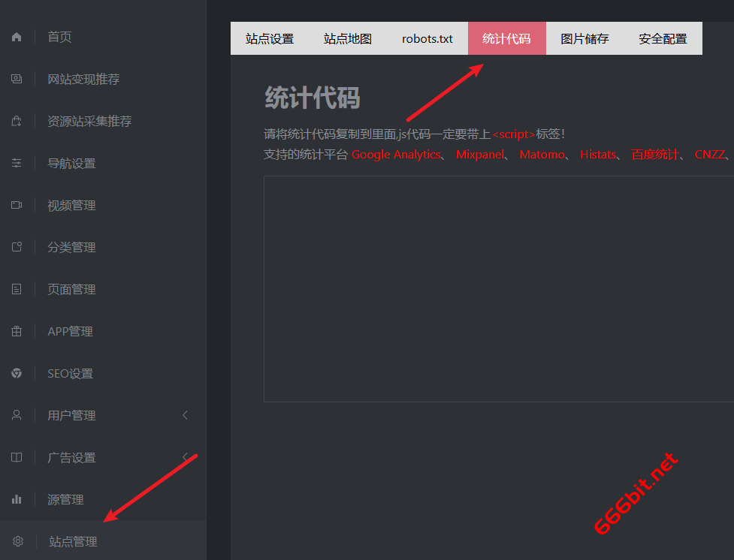Click the gear icon beside 站点管理
Screen dimensions: 734x560
(18, 541)
